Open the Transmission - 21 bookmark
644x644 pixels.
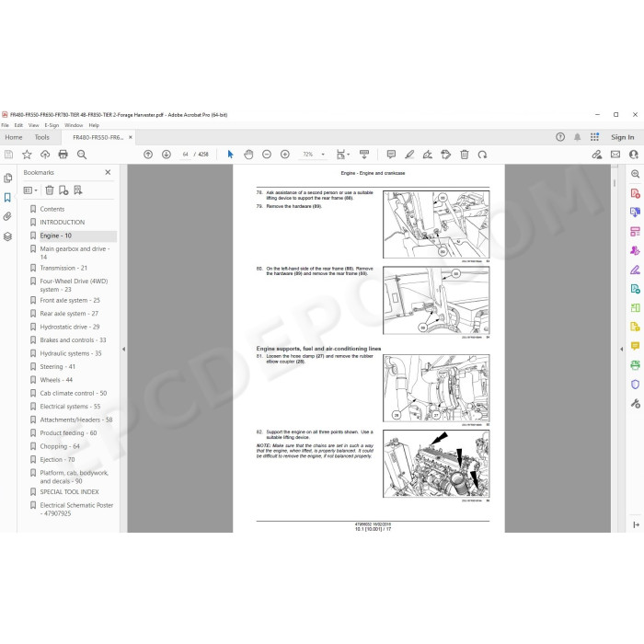(x=63, y=268)
